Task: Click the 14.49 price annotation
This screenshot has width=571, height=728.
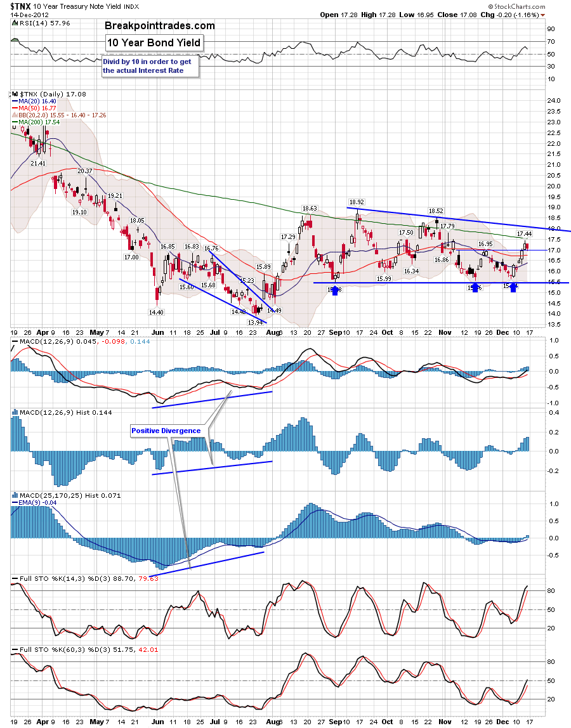Action: coord(274,311)
